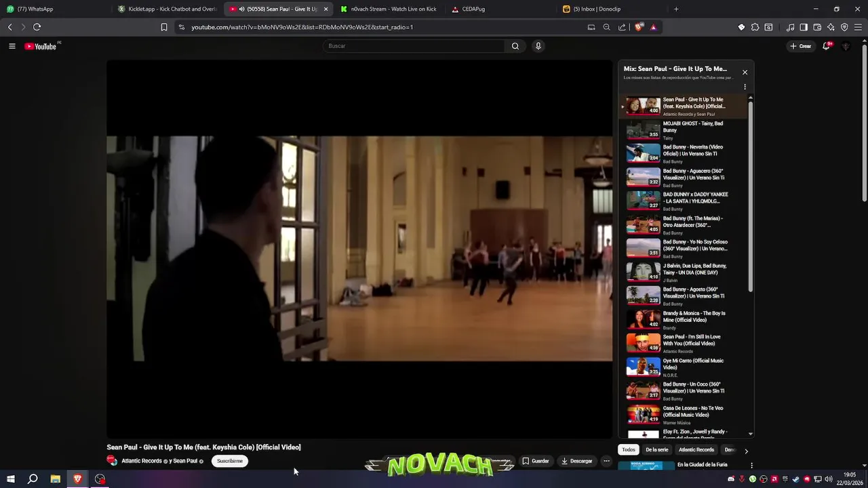
Task: Switch to the n0vach Stream Kick tab
Action: [389, 9]
